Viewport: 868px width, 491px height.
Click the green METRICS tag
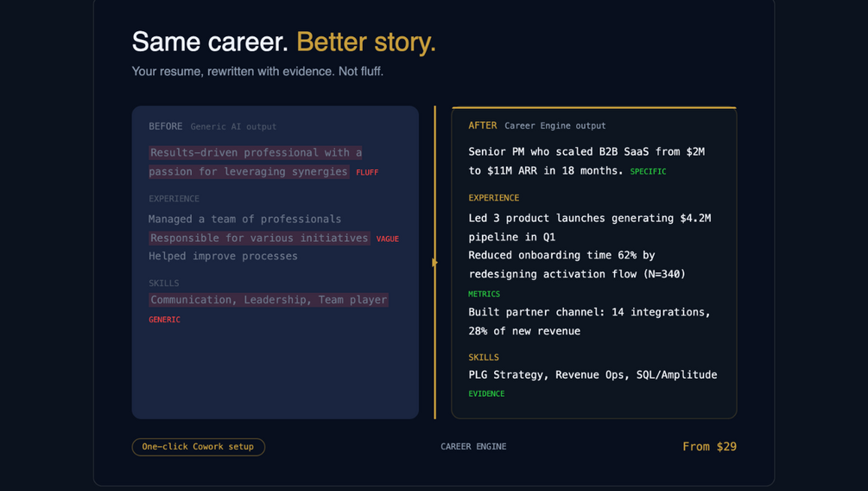click(x=484, y=295)
